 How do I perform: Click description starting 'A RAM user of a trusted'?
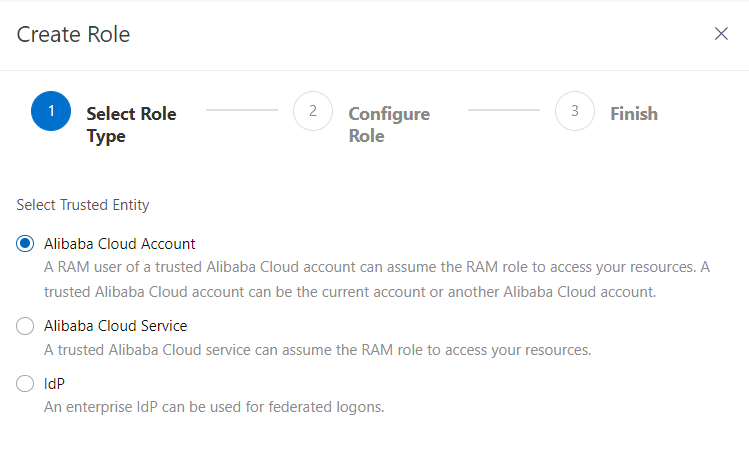coord(377,279)
